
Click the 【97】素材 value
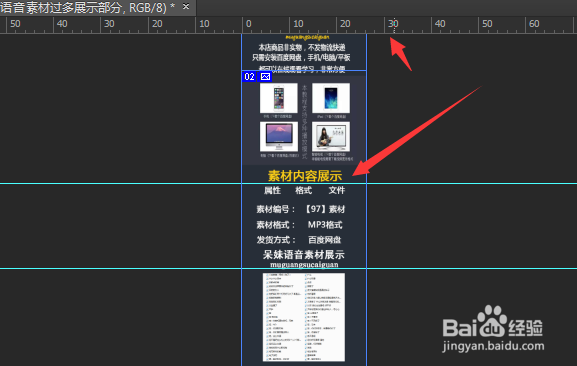click(324, 209)
